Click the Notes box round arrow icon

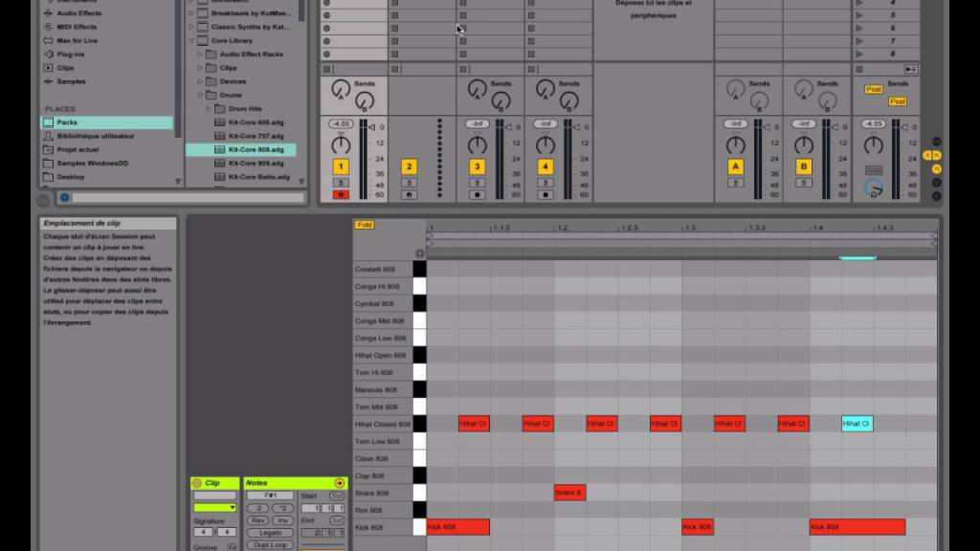[340, 483]
